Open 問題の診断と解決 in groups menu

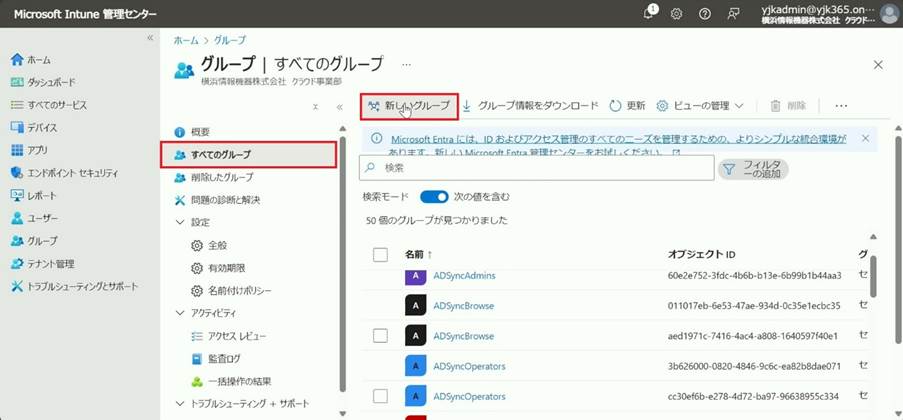coord(217,200)
